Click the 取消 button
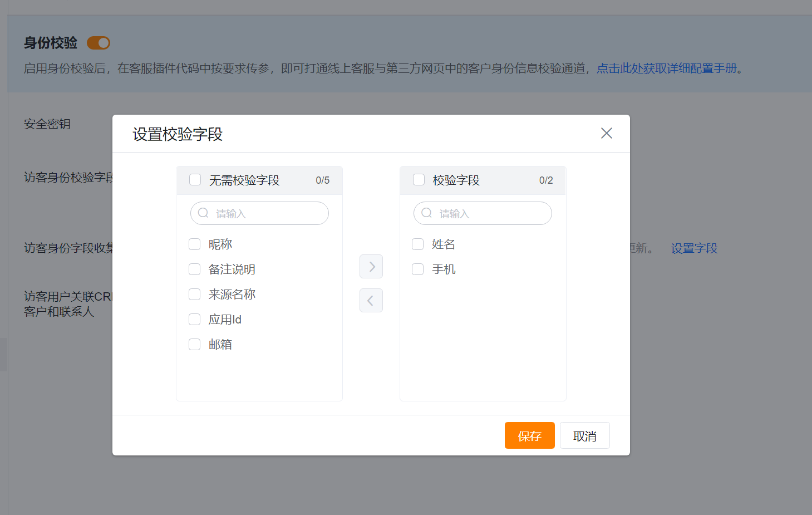This screenshot has width=812, height=515. pos(585,435)
